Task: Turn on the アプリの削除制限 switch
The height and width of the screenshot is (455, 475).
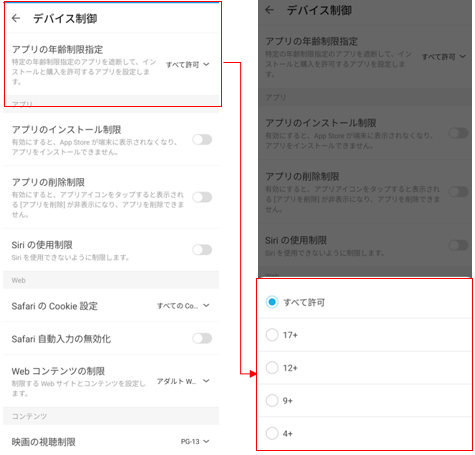Action: (202, 197)
